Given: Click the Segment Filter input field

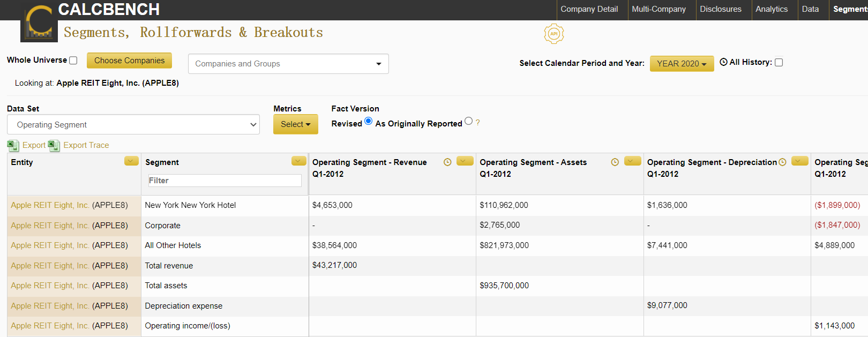Looking at the screenshot, I should pyautogui.click(x=225, y=181).
